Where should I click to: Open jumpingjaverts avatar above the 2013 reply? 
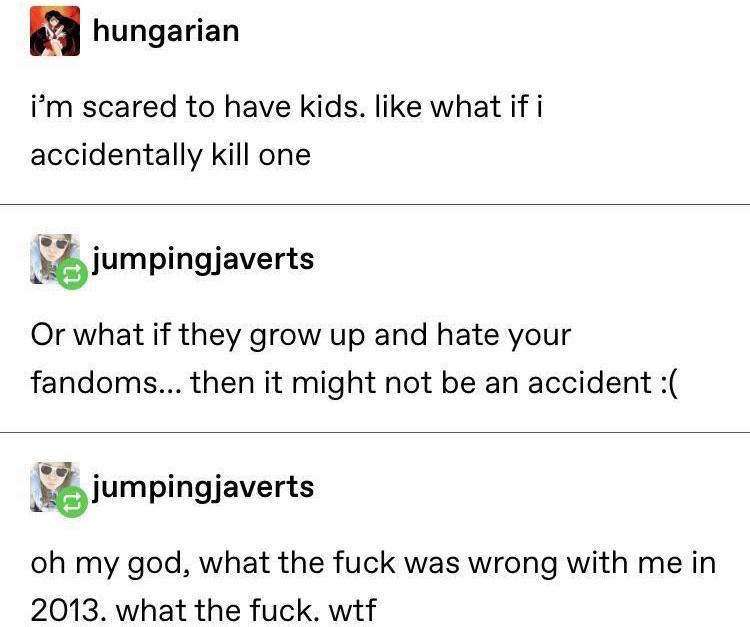tap(55, 487)
